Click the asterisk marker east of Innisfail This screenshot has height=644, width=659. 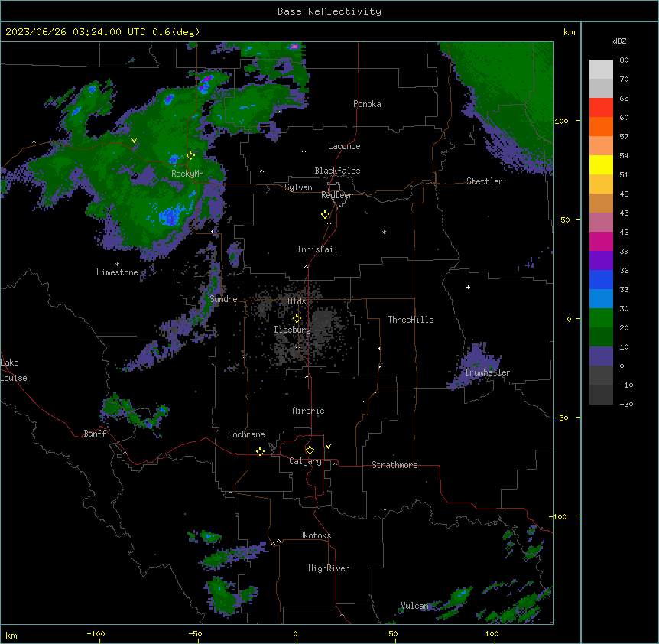[384, 232]
